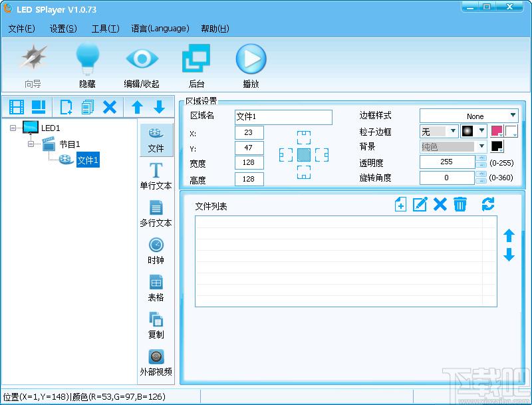Open the white color swatch picker
The height and width of the screenshot is (405, 532).
tap(511, 131)
